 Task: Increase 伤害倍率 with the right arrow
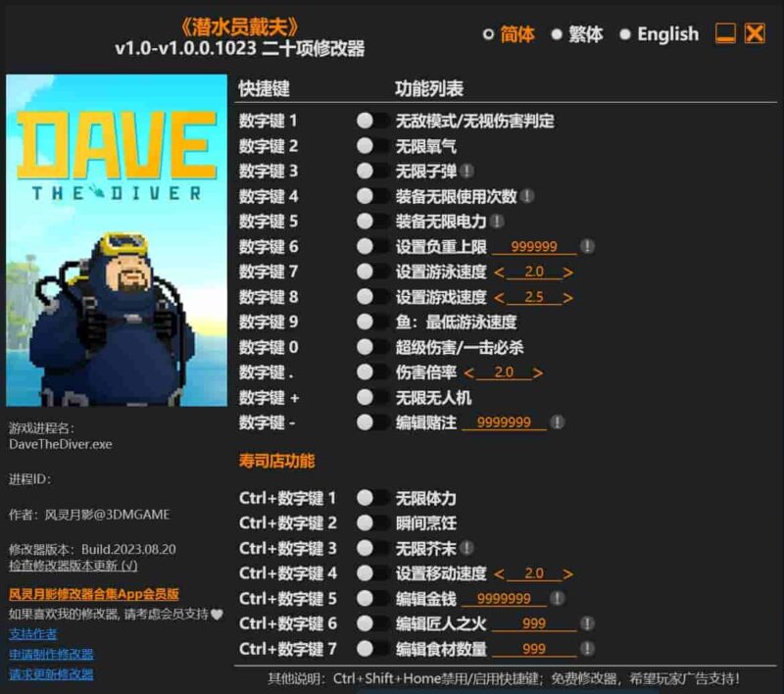[536, 372]
